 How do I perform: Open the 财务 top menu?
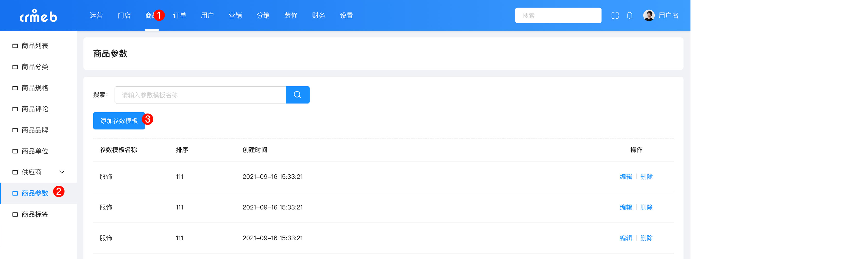tap(319, 15)
